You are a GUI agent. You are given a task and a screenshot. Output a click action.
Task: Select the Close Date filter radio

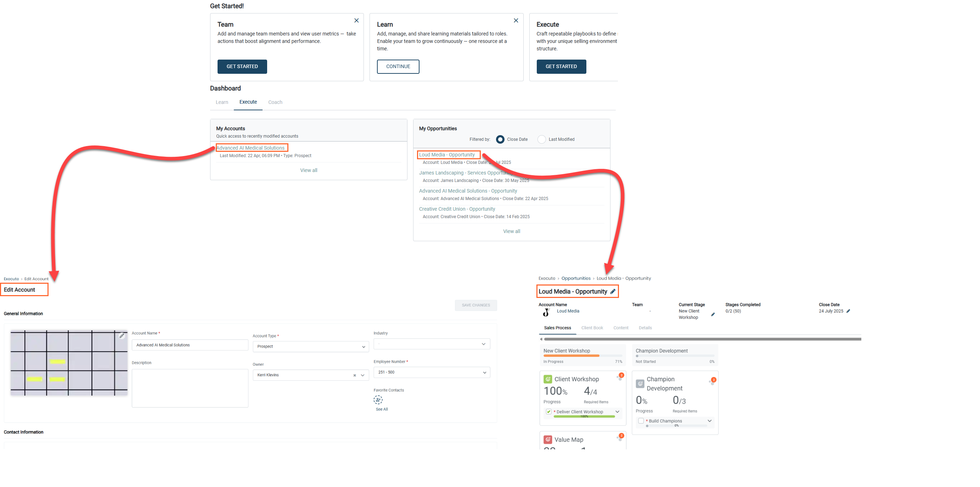tap(500, 139)
